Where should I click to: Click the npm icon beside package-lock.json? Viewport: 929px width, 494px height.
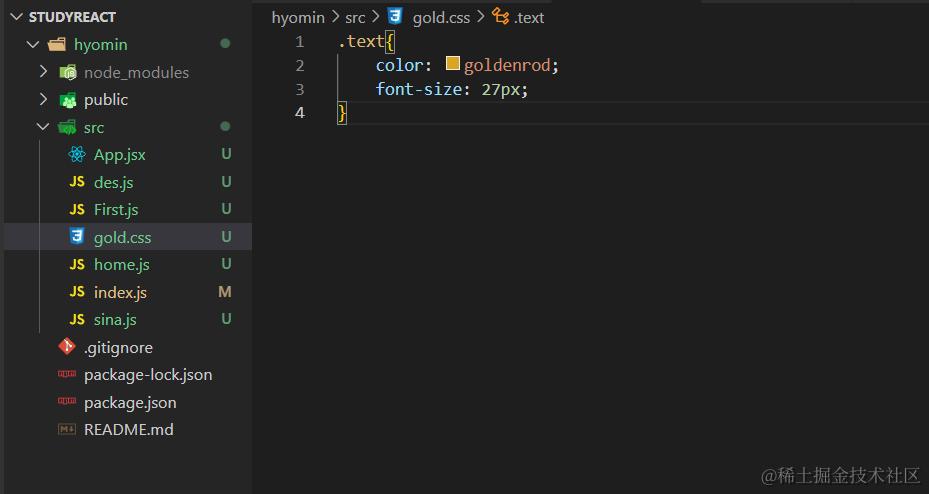coord(67,374)
